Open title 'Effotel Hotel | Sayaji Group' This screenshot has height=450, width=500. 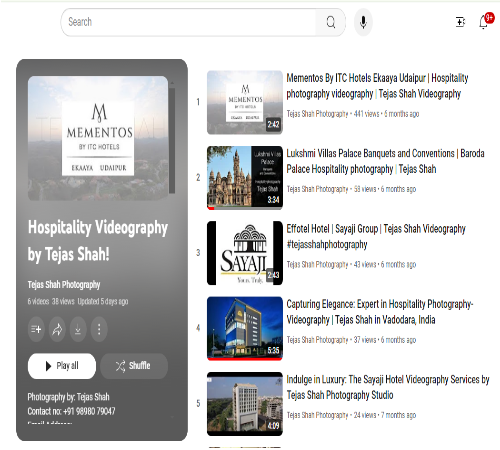click(x=376, y=236)
